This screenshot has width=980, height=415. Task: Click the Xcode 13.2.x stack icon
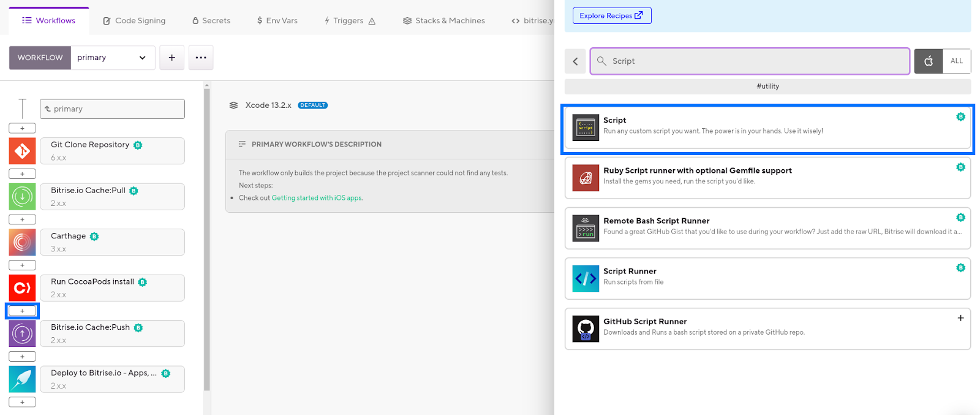[233, 105]
